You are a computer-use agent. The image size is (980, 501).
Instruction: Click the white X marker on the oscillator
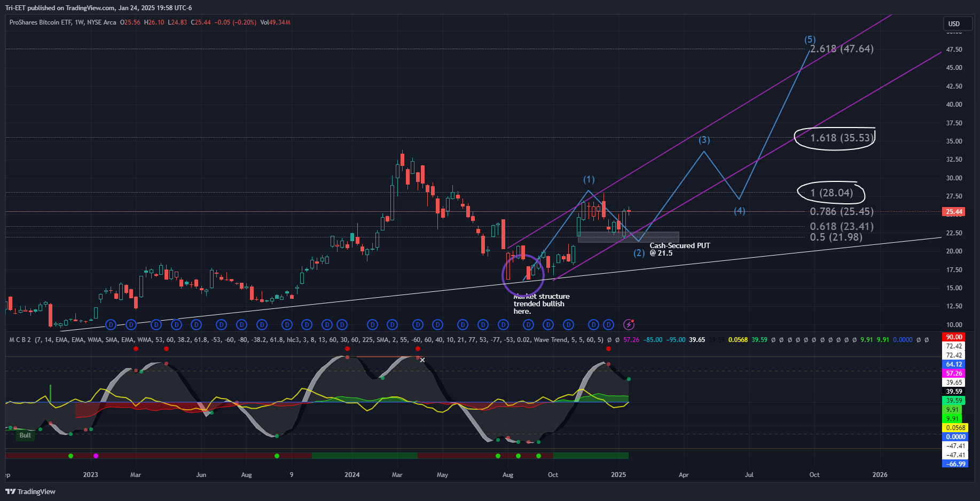click(x=422, y=360)
